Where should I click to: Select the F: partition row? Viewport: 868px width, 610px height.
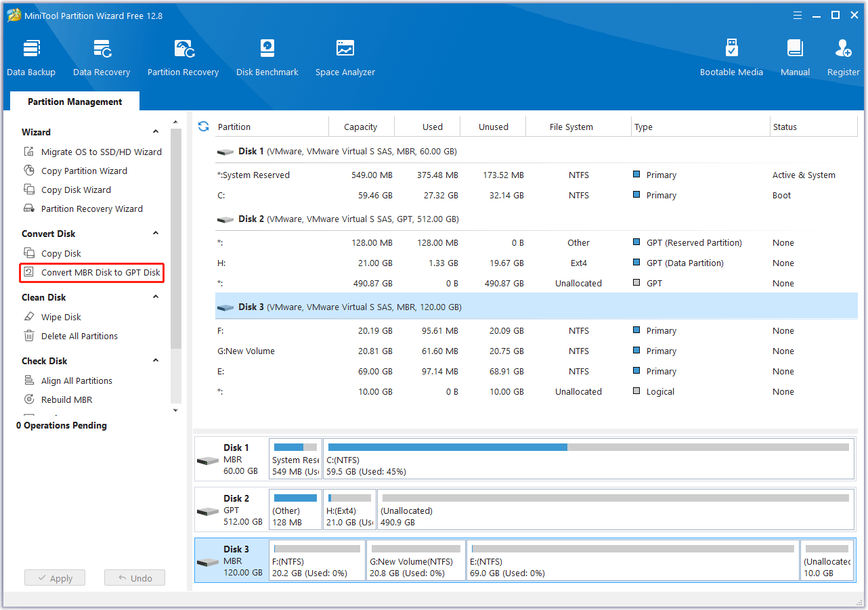tap(536, 330)
